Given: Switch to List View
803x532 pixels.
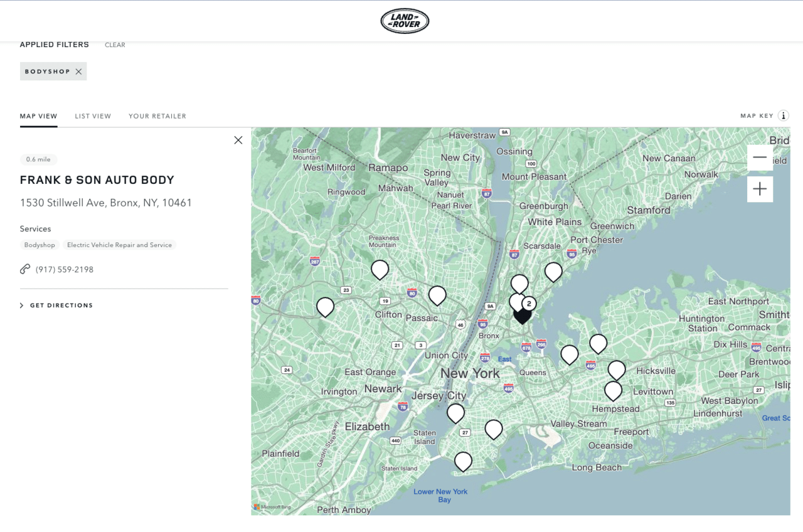Looking at the screenshot, I should pos(93,116).
